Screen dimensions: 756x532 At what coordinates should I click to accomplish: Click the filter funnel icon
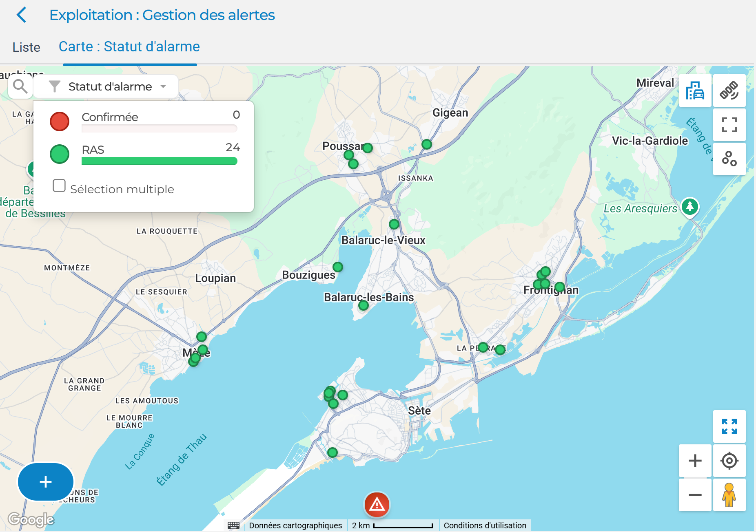click(x=55, y=86)
